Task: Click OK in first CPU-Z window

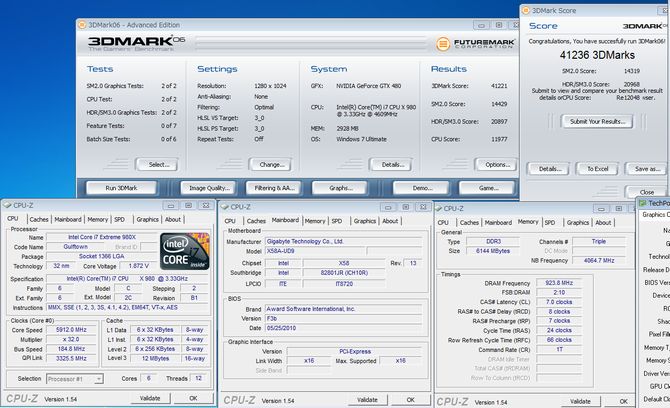Action: [x=194, y=398]
